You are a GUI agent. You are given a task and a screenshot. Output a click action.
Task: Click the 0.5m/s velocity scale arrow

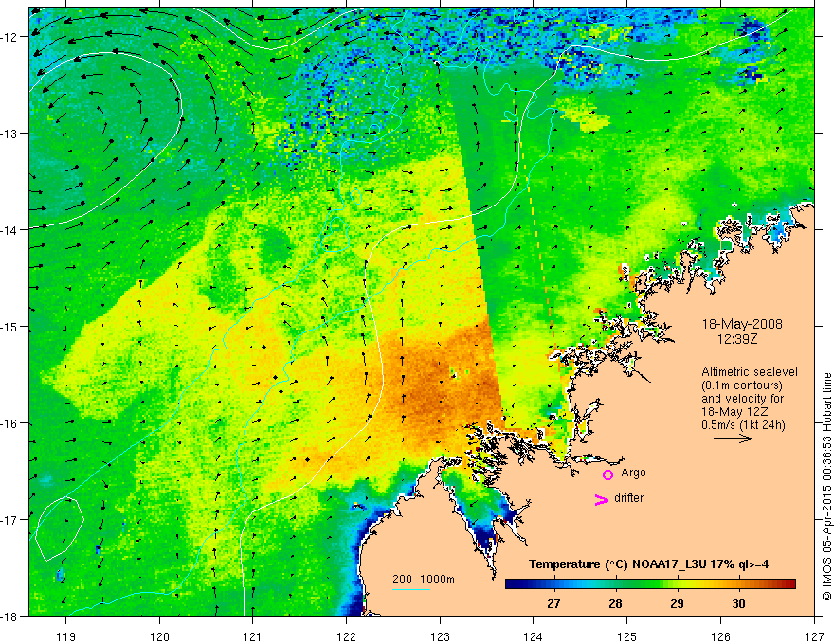coord(733,438)
